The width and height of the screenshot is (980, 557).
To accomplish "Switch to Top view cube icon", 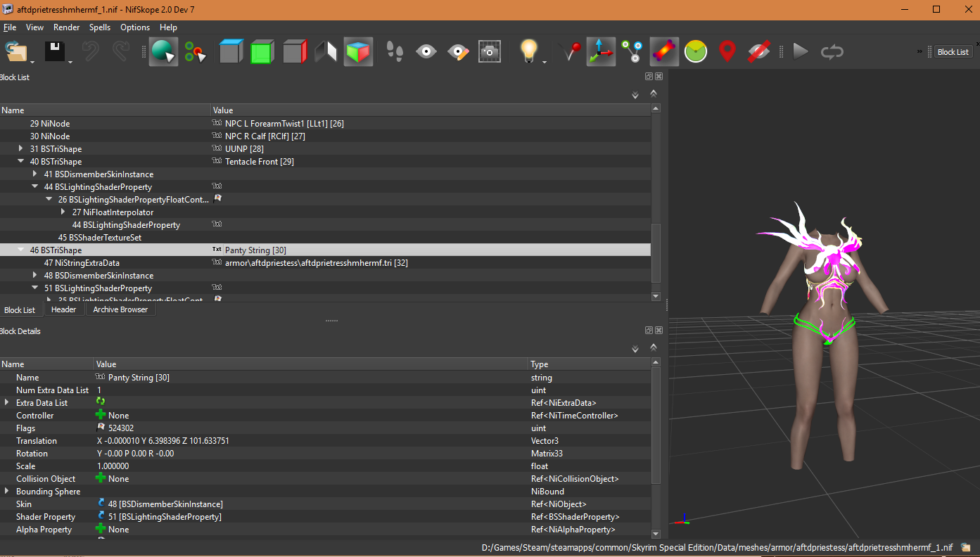I will (x=230, y=51).
